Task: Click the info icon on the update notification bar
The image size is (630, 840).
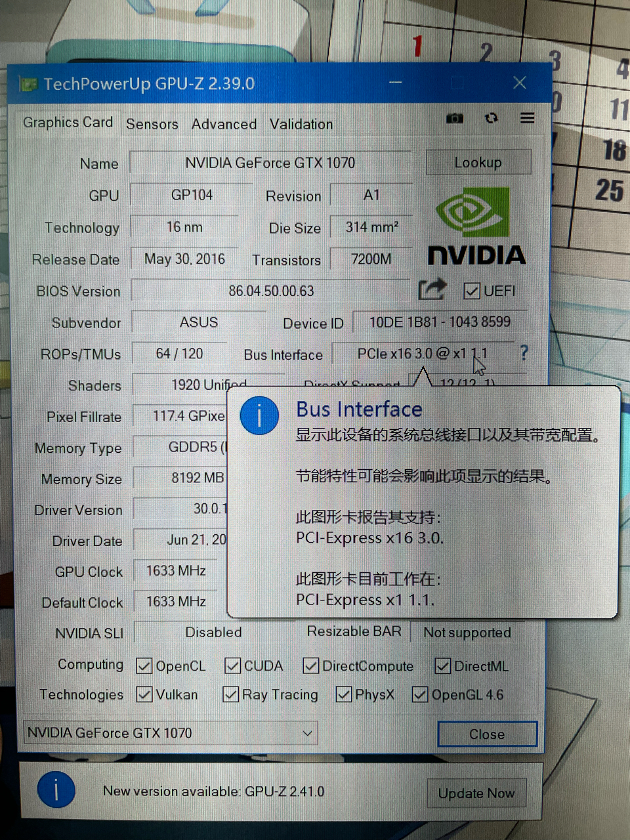Action: tap(56, 790)
